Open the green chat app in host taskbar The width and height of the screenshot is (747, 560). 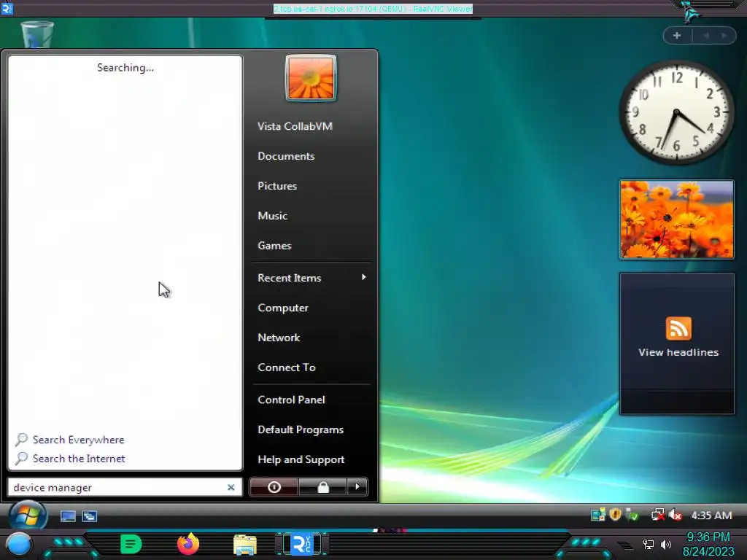pos(131,544)
